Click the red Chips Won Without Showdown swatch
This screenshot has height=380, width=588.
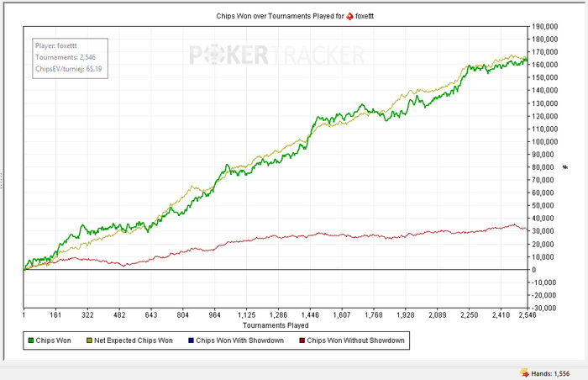[x=302, y=340]
